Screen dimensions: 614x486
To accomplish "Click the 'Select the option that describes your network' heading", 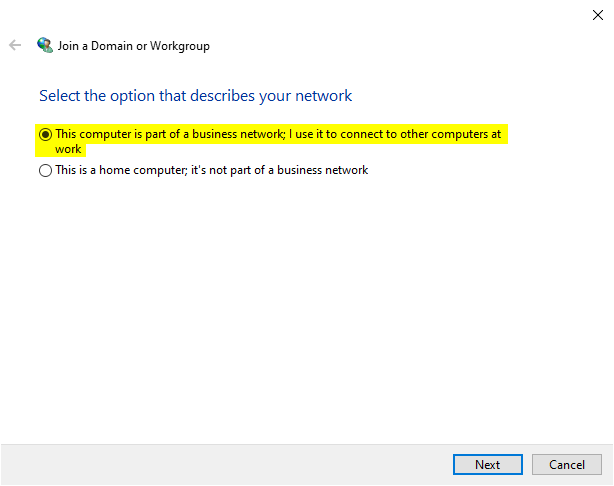I will [x=195, y=96].
